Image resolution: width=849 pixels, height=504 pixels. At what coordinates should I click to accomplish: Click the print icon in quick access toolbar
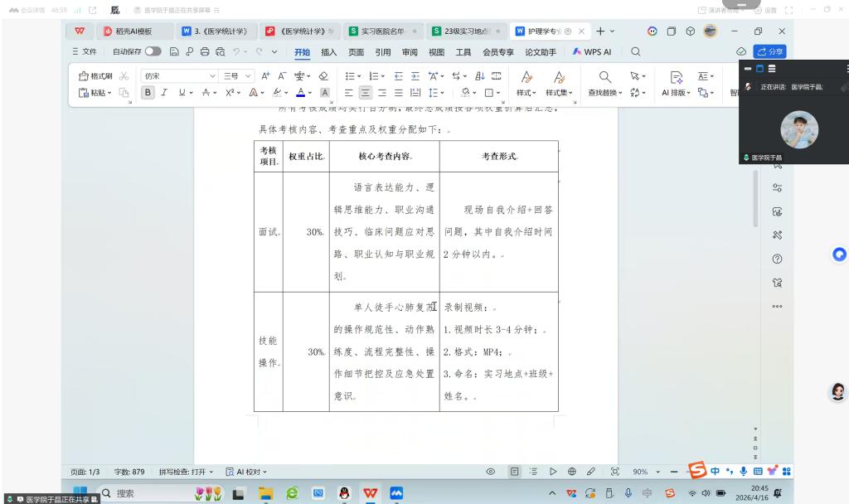point(205,51)
